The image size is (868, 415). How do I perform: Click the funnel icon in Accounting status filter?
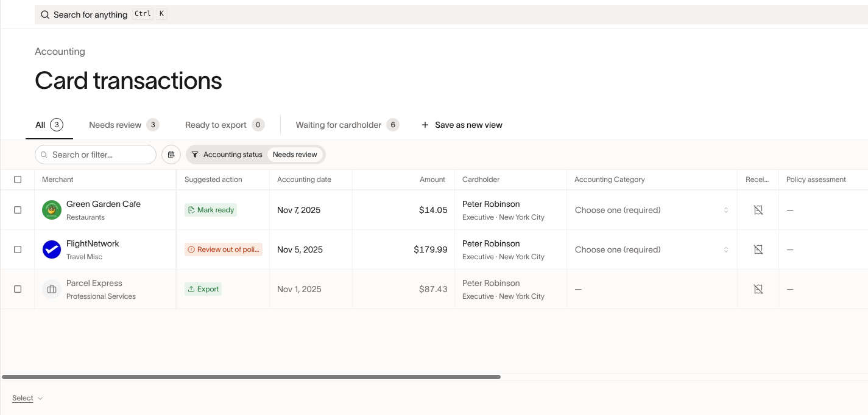point(195,155)
